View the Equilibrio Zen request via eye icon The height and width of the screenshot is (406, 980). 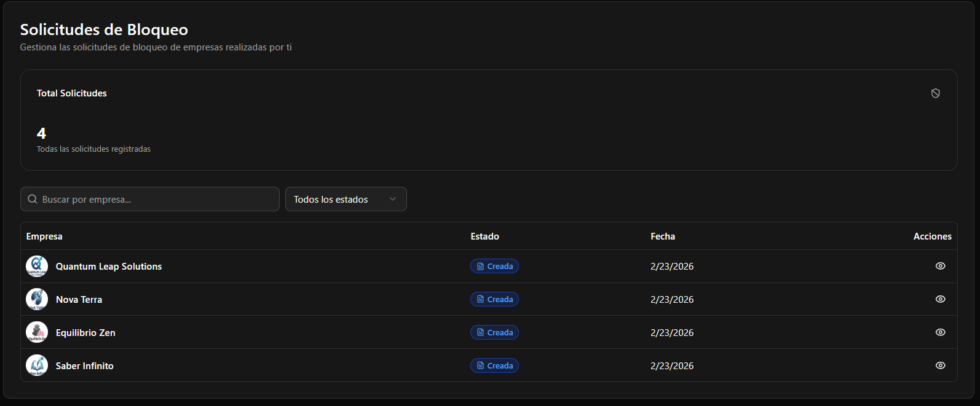click(x=940, y=332)
